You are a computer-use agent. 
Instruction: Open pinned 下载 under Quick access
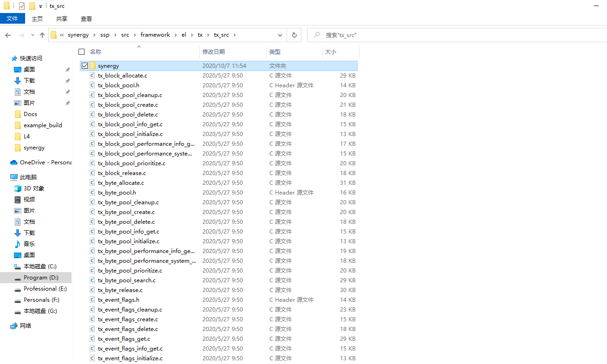click(x=29, y=80)
